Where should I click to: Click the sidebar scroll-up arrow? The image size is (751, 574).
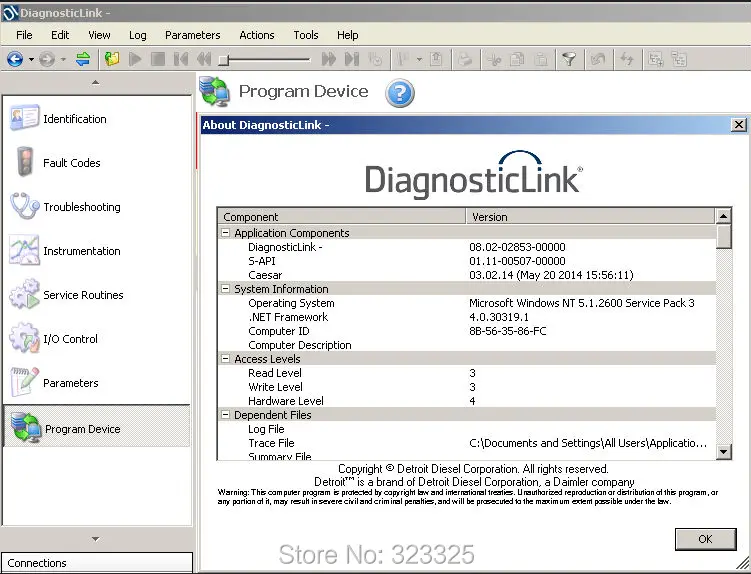(96, 83)
